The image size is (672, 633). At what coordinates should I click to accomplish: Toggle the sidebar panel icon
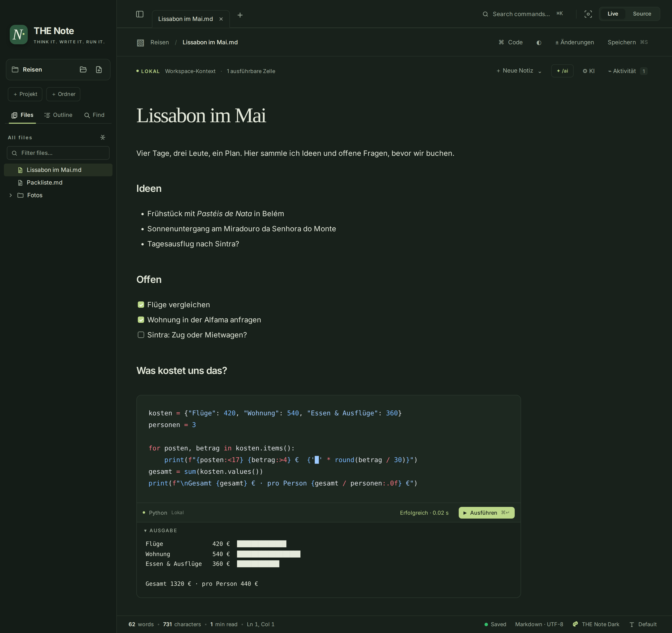[140, 14]
